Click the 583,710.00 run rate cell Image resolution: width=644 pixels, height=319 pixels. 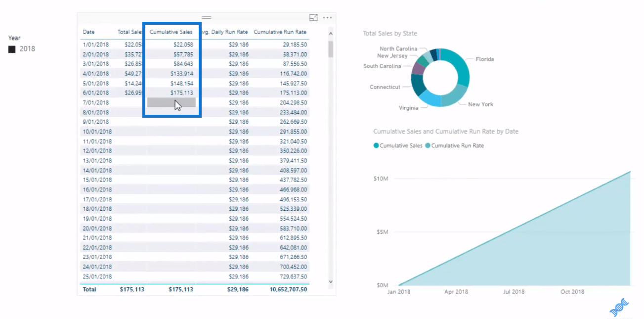point(294,228)
